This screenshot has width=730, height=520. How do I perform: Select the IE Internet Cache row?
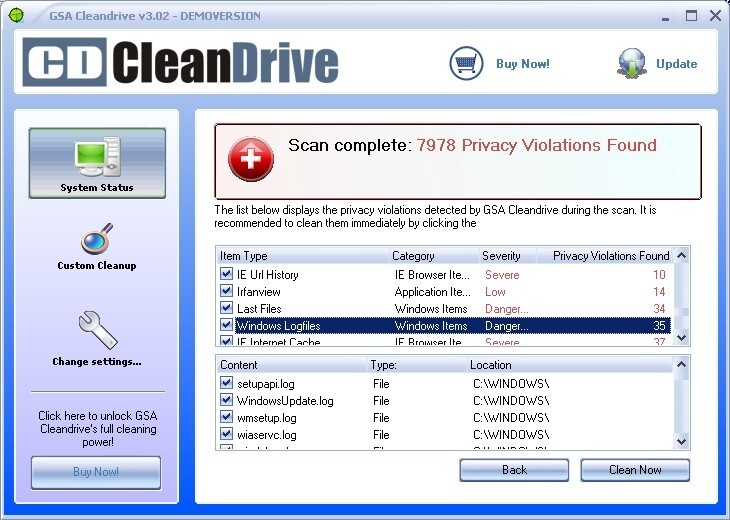pyautogui.click(x=445, y=341)
